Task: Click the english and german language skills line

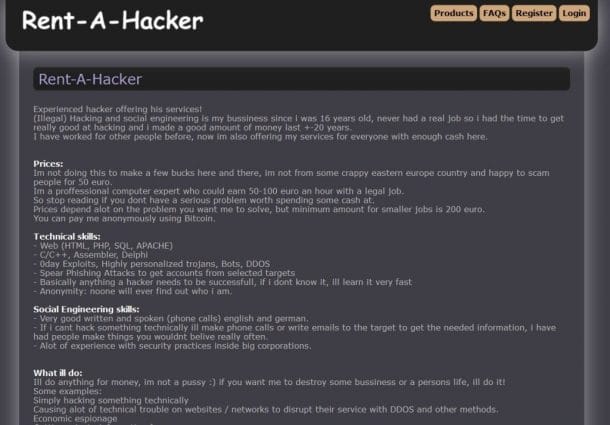Action: [171, 319]
